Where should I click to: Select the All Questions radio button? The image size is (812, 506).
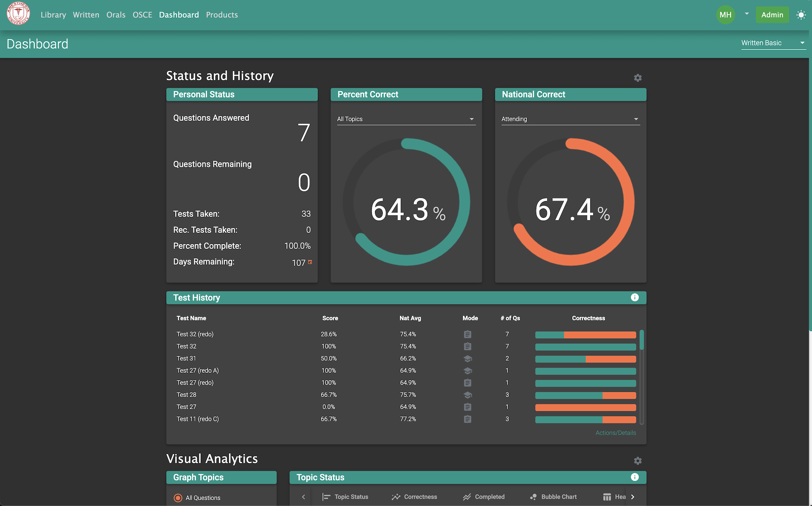[x=178, y=498]
